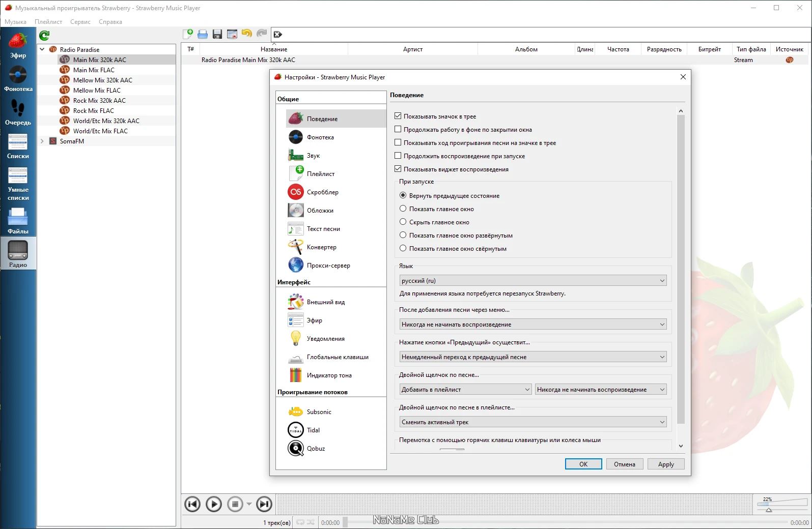Open the Сервис menu

[x=80, y=22]
